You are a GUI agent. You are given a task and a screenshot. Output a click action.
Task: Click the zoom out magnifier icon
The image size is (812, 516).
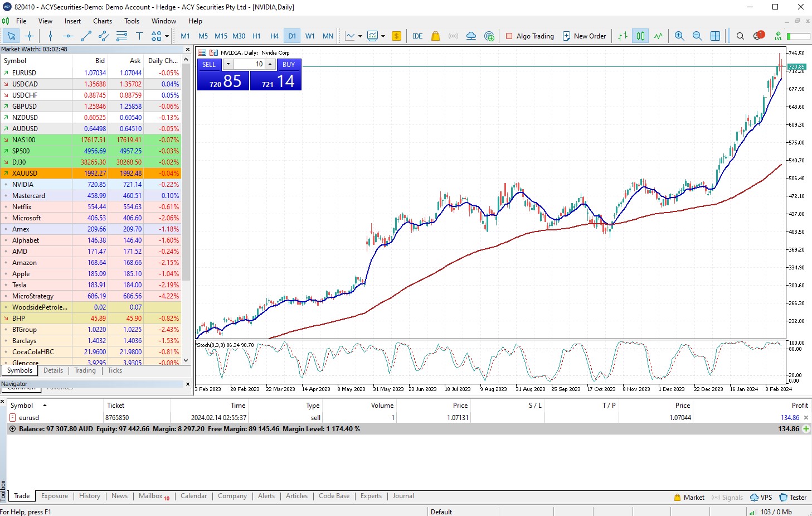pos(697,36)
